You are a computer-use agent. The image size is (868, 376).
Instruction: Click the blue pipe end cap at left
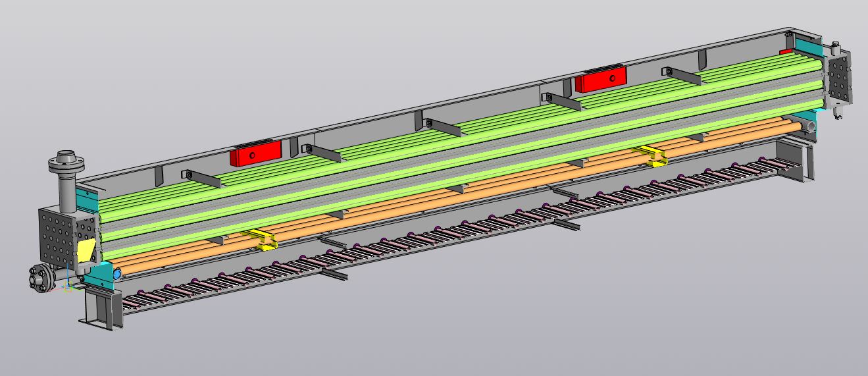pyautogui.click(x=118, y=273)
